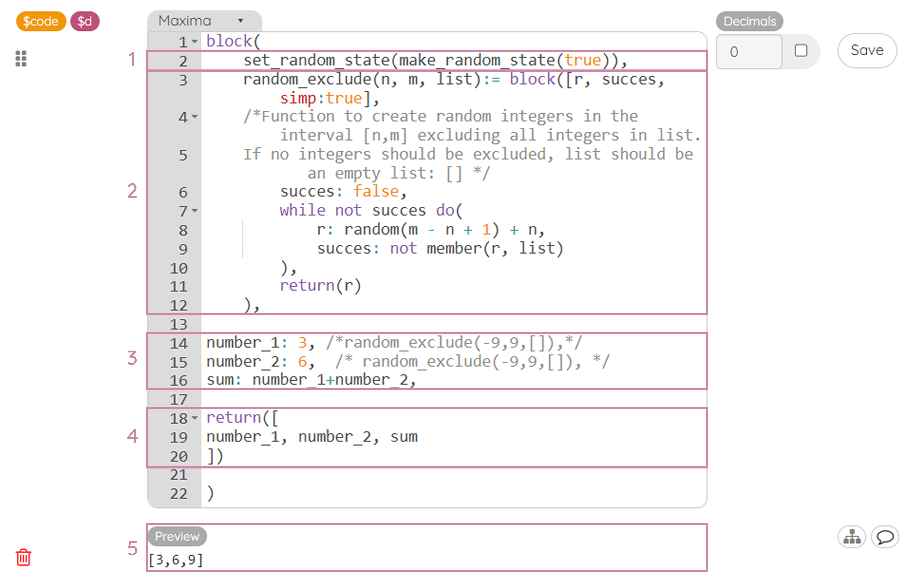The width and height of the screenshot is (924, 587).
Task: Click the $d variable tag
Action: click(85, 21)
